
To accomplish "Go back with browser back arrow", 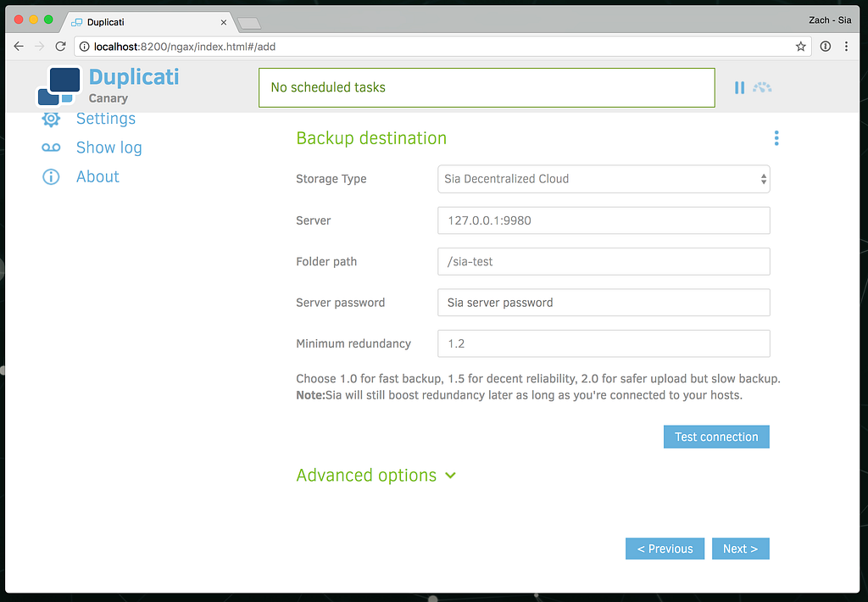I will pyautogui.click(x=19, y=47).
